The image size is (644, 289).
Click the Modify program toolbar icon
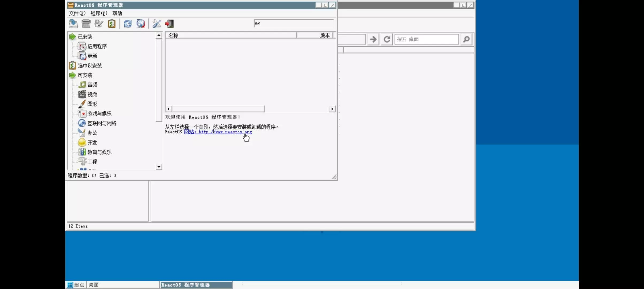tap(99, 24)
